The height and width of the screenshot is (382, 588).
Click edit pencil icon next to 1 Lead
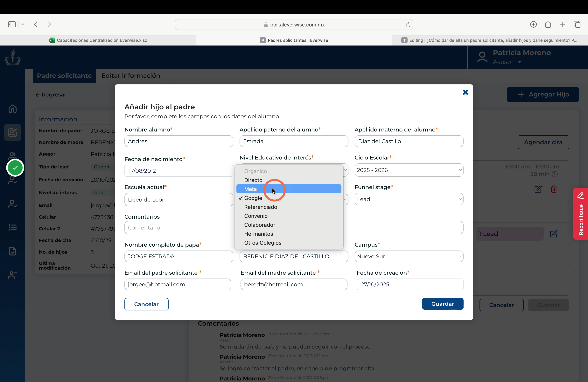(x=554, y=234)
